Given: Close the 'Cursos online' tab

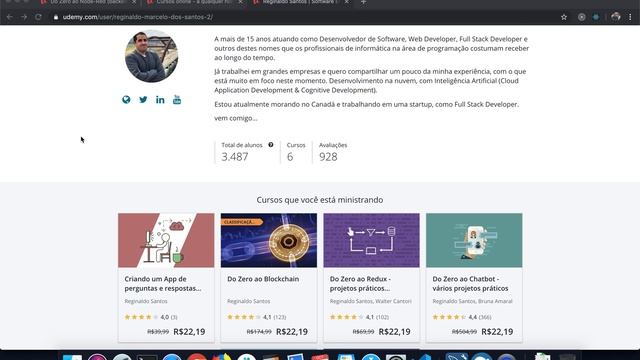Looking at the screenshot, I should (x=240, y=2).
